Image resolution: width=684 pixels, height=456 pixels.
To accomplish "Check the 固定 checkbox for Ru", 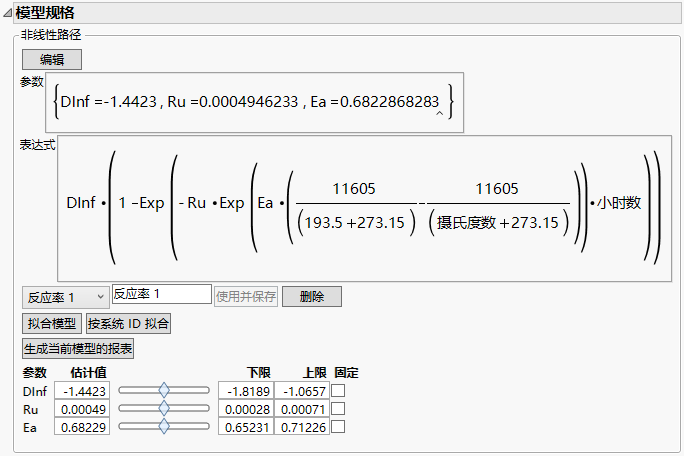I will point(338,409).
